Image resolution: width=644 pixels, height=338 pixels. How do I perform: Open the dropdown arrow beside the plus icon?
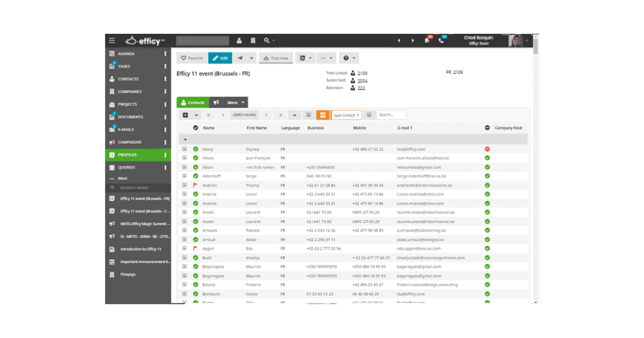point(196,115)
